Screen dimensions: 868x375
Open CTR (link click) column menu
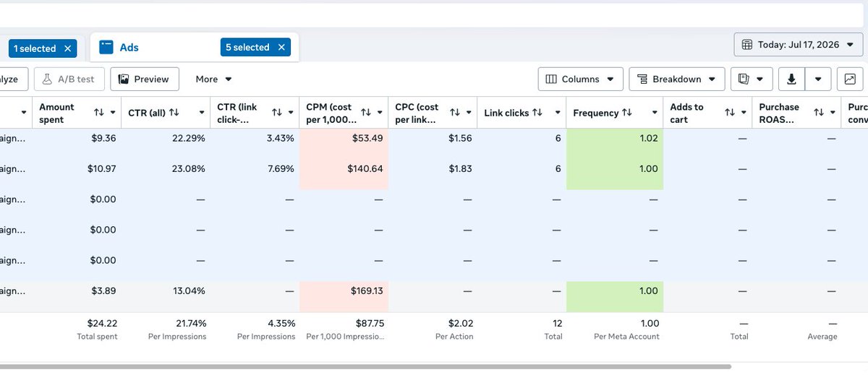tap(291, 113)
